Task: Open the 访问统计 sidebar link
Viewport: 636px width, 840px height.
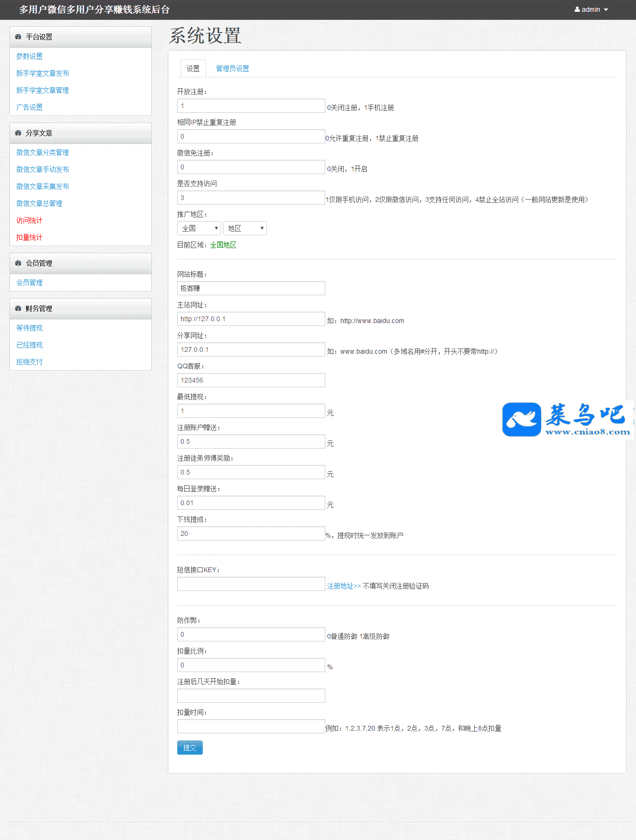Action: tap(29, 220)
